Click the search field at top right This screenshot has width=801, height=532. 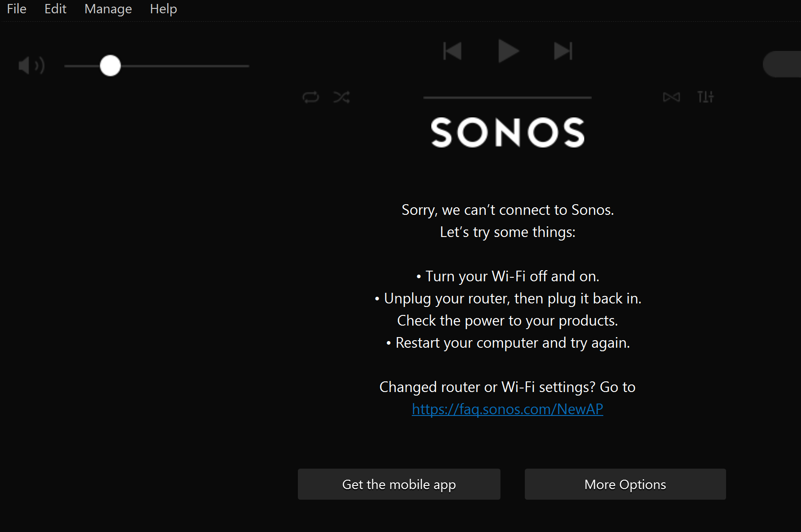click(782, 64)
